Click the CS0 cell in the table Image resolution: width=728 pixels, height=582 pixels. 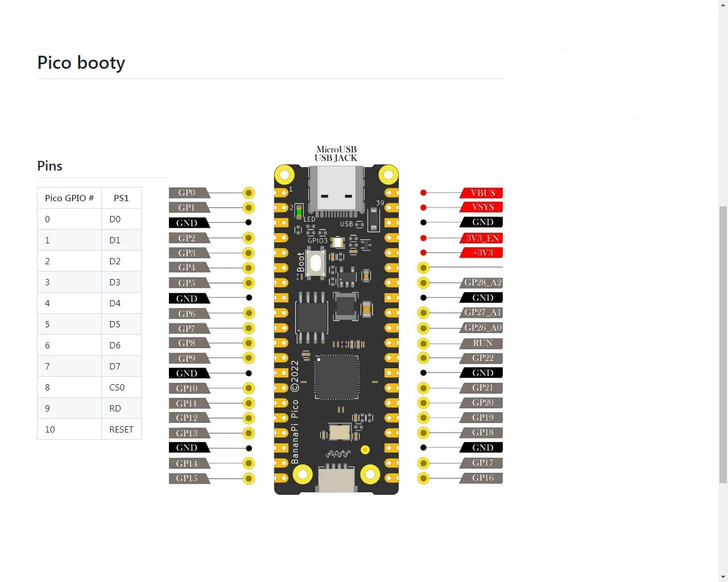[117, 387]
